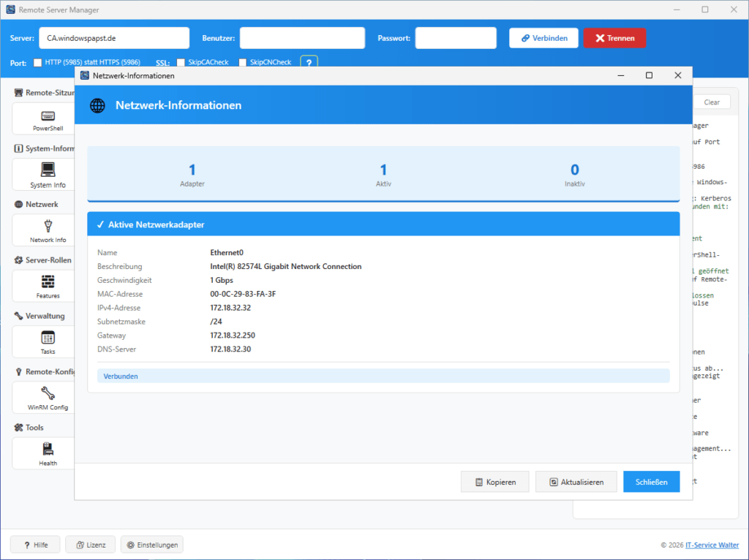Open the WinRM Config tool
This screenshot has height=560, width=749.
coord(48,397)
